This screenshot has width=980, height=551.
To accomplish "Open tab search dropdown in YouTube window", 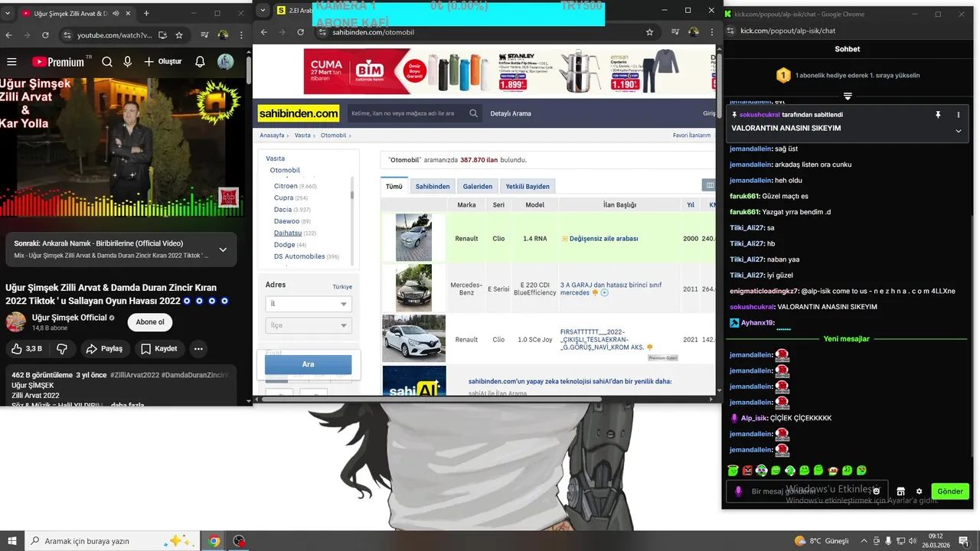I will tap(6, 13).
